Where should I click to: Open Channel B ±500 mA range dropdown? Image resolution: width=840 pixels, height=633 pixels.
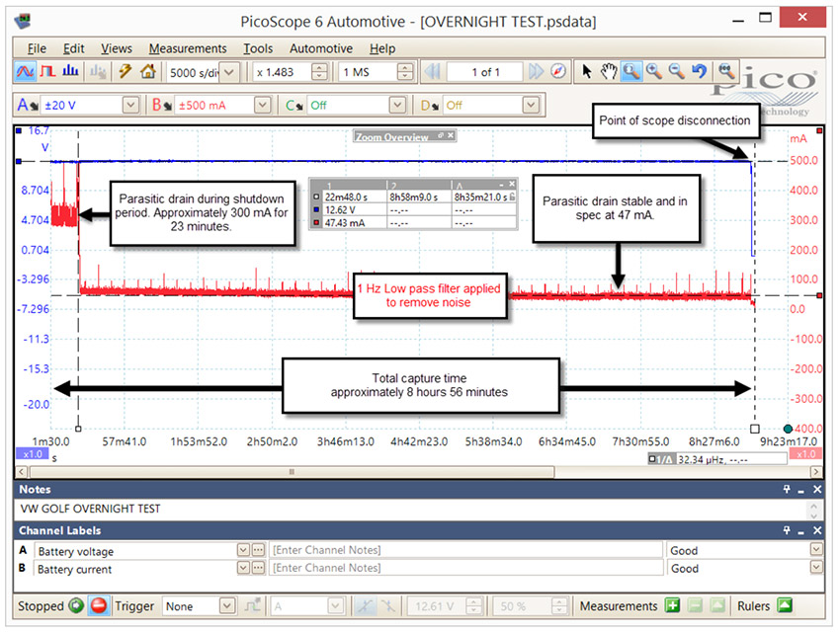coord(262,105)
